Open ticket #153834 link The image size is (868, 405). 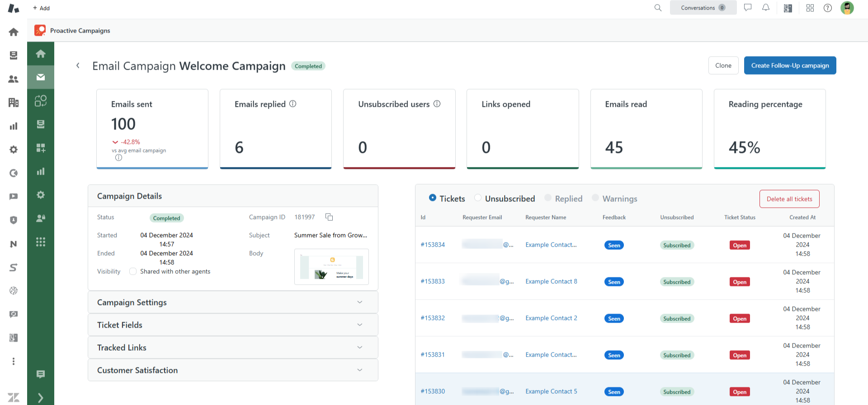pyautogui.click(x=433, y=245)
